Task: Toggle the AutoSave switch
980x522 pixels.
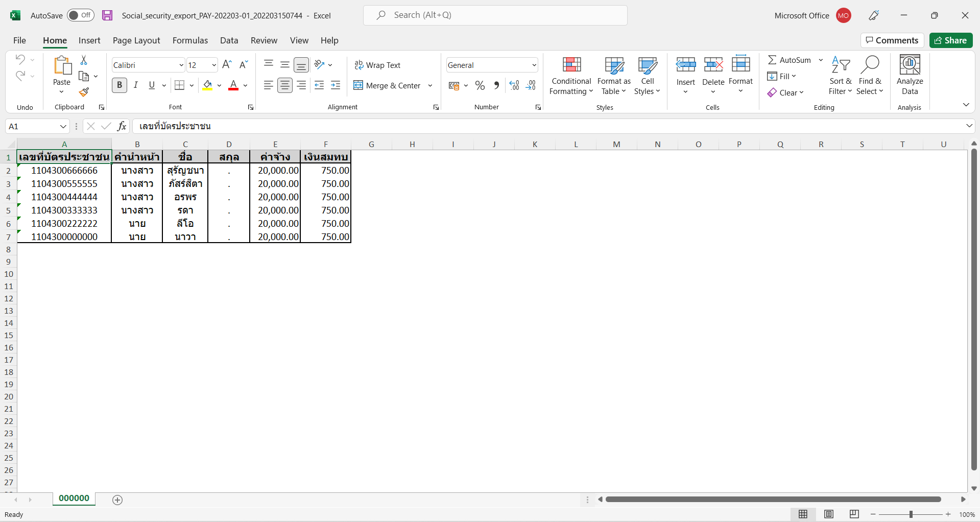Action: 80,15
